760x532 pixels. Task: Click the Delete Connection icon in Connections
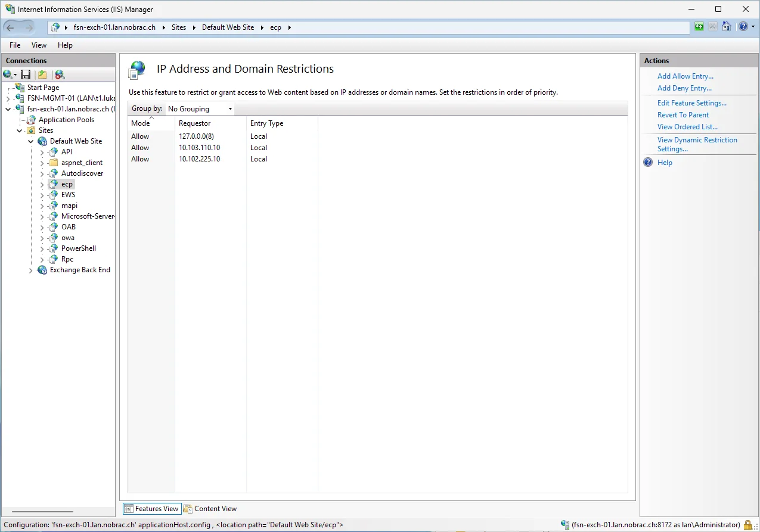tap(60, 74)
